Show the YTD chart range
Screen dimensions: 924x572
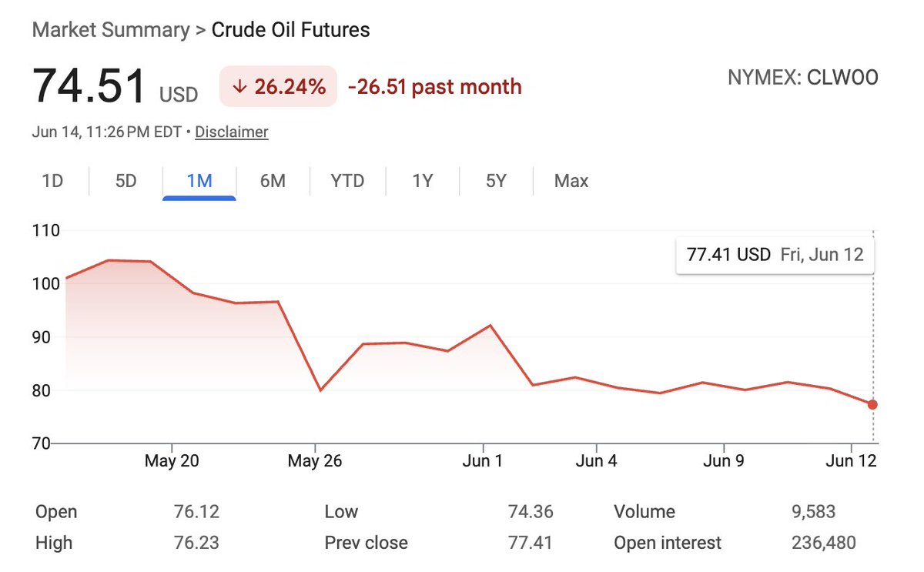pos(347,182)
